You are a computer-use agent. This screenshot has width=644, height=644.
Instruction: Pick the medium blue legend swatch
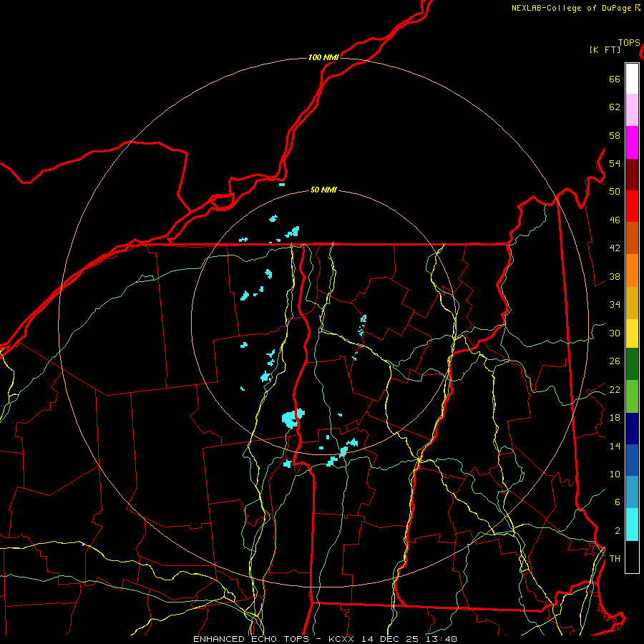[x=632, y=460]
